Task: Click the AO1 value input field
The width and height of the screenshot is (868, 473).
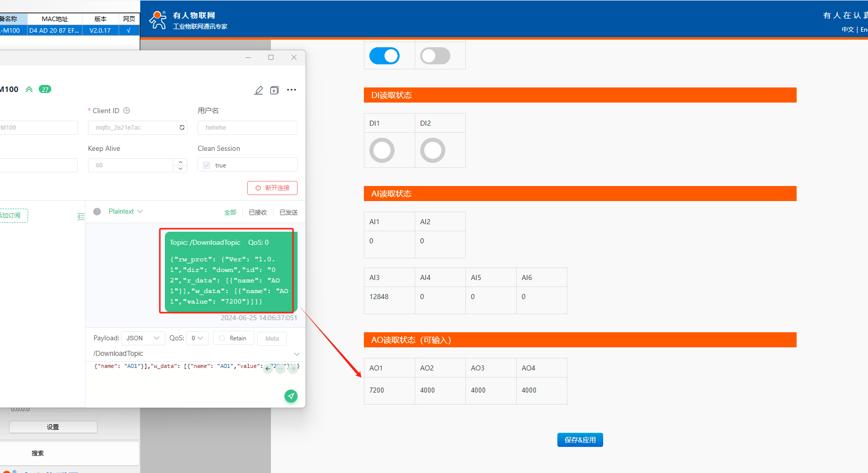Action: [389, 391]
